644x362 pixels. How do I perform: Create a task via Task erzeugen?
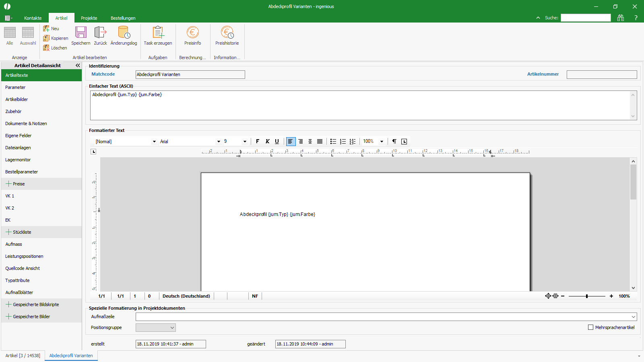point(158,36)
